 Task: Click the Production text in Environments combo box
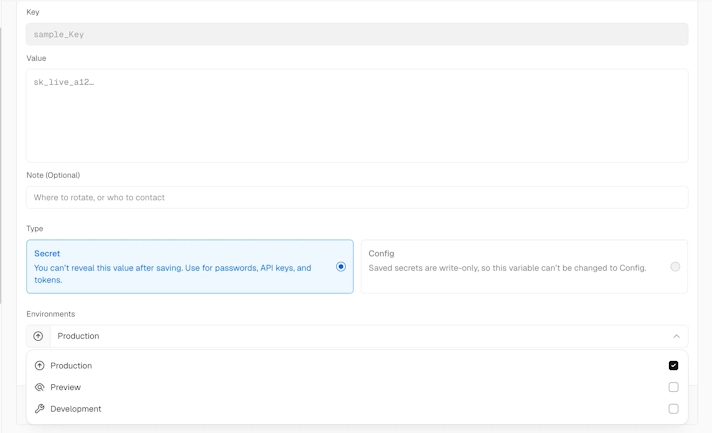pos(78,336)
